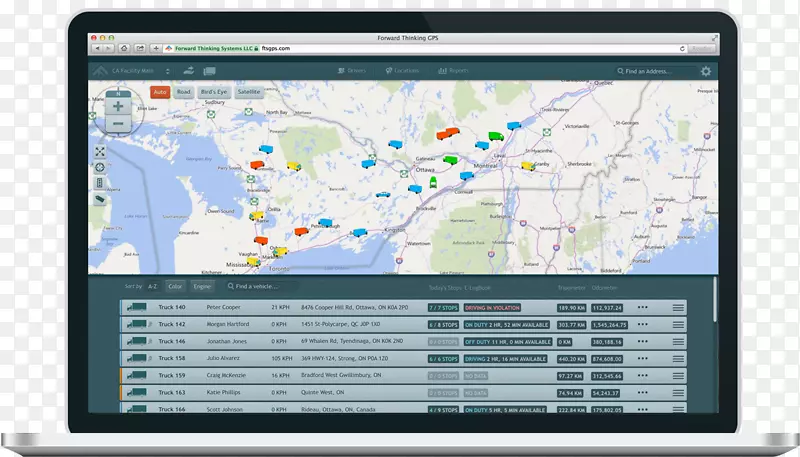Expand hamburger menu for Truck 142

coord(678,324)
